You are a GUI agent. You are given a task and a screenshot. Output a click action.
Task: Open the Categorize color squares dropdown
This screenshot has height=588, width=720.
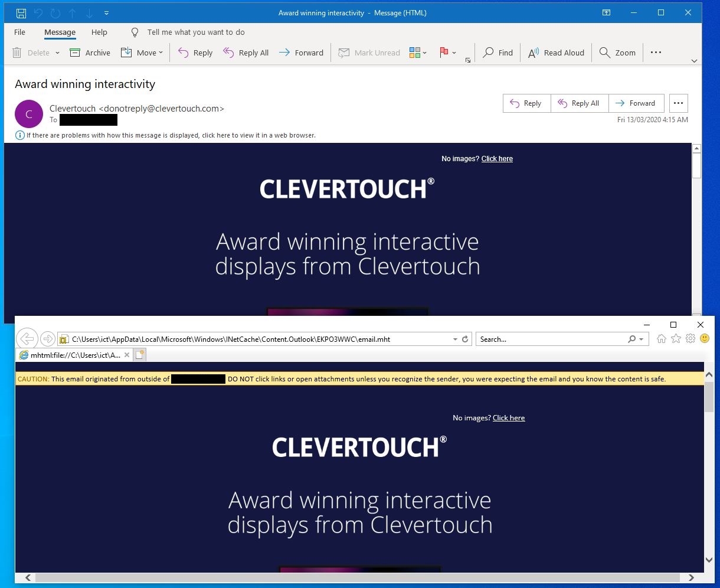coord(418,53)
